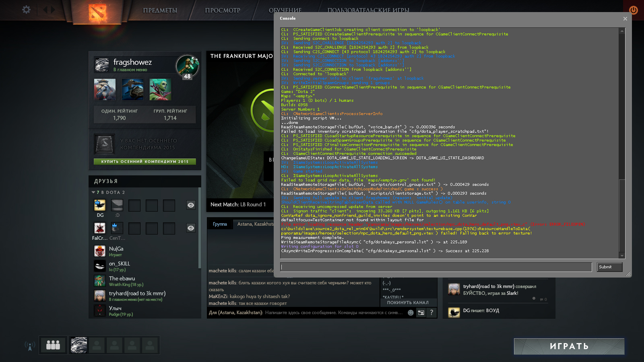Buy the Fall Compendium 2015
Viewport: 644px width, 362px height.
pos(145,162)
